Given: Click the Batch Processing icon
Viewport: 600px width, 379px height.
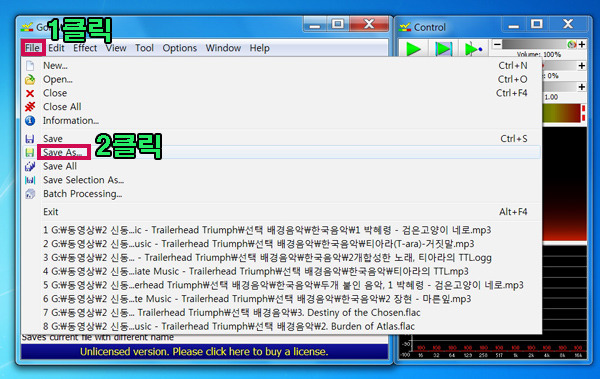Looking at the screenshot, I should pos(30,194).
